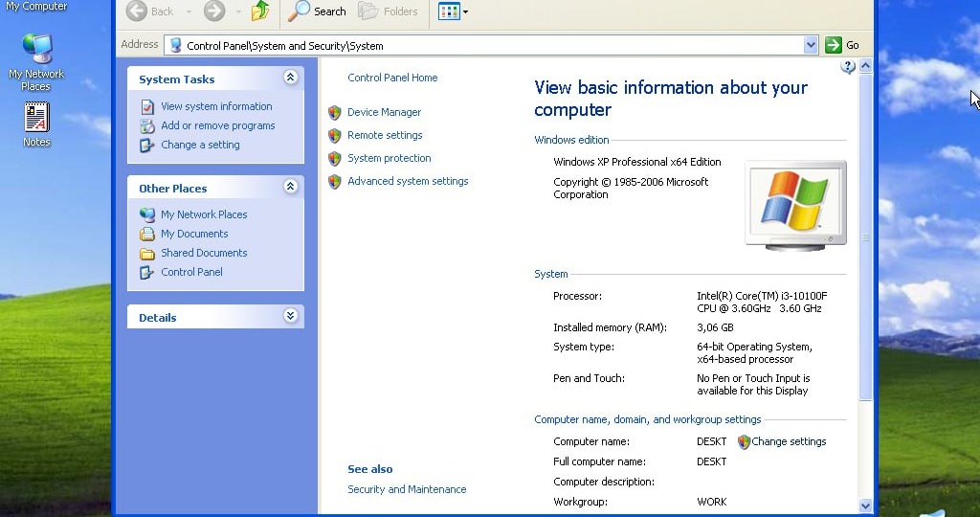Click the Back arrow icon

(136, 11)
